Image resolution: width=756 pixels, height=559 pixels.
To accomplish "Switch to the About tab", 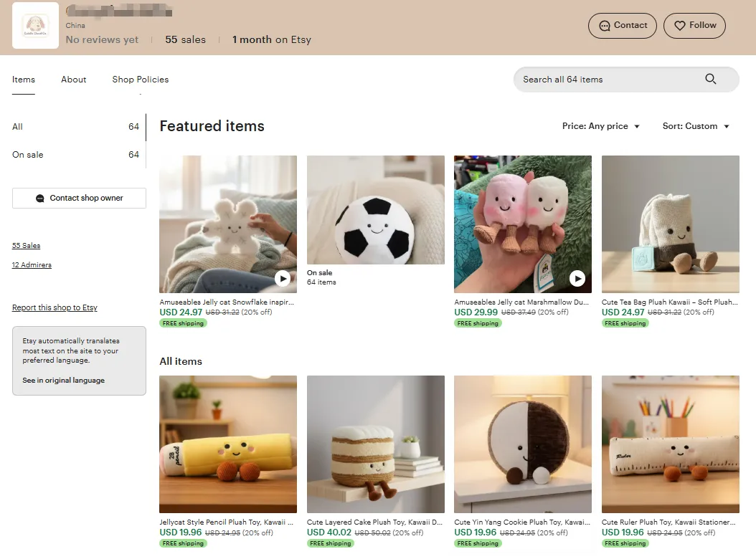I will click(x=73, y=80).
